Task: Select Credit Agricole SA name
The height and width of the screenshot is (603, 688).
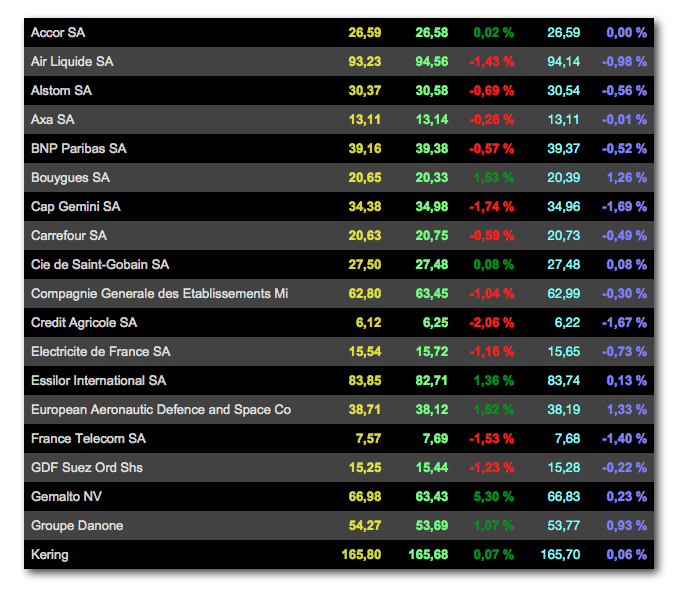Action: click(84, 323)
